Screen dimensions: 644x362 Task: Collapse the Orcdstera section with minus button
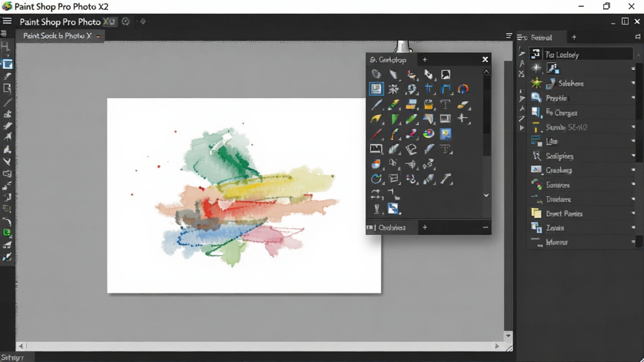coord(486,228)
